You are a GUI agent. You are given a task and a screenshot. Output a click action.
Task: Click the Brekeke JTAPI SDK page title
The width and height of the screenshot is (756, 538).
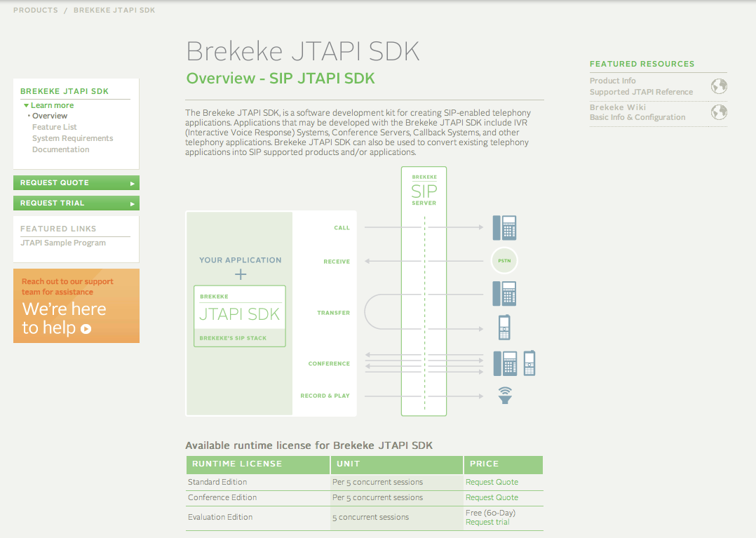coord(303,51)
